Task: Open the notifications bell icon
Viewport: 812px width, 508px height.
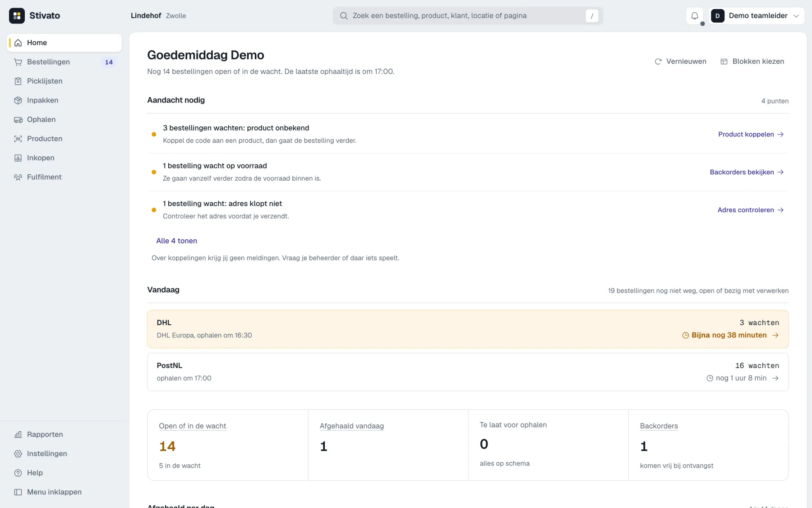Action: [695, 16]
